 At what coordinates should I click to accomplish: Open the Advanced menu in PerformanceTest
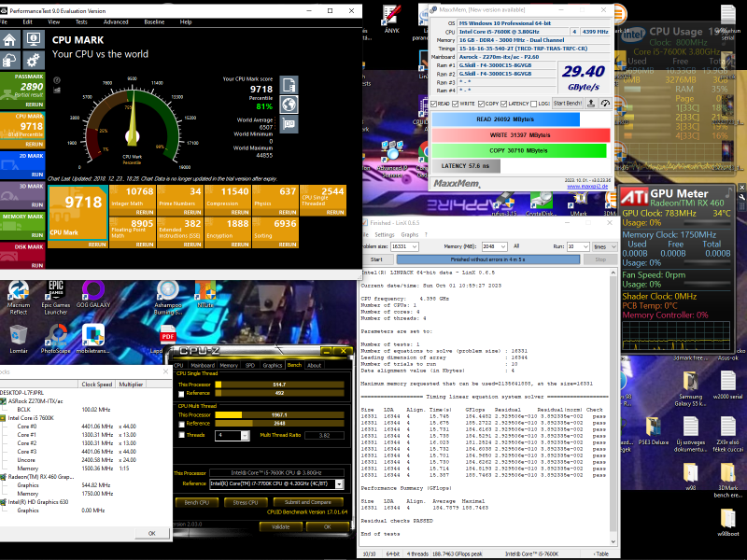116,21
